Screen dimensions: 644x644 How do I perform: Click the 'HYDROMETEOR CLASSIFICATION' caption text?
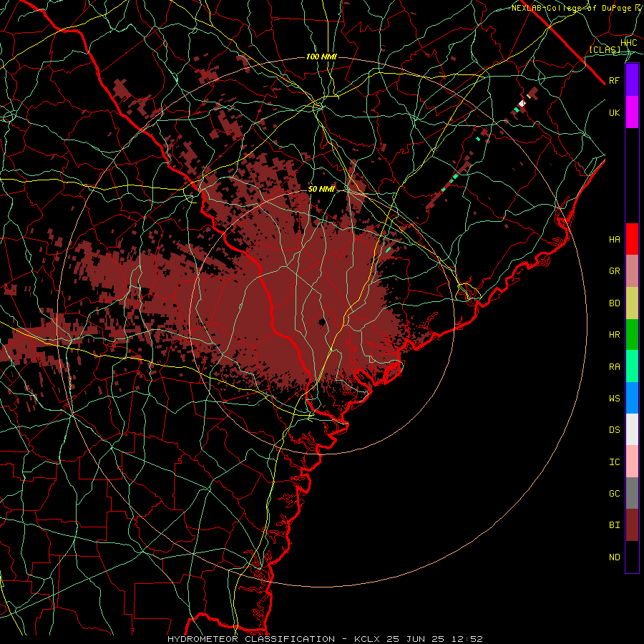251,639
